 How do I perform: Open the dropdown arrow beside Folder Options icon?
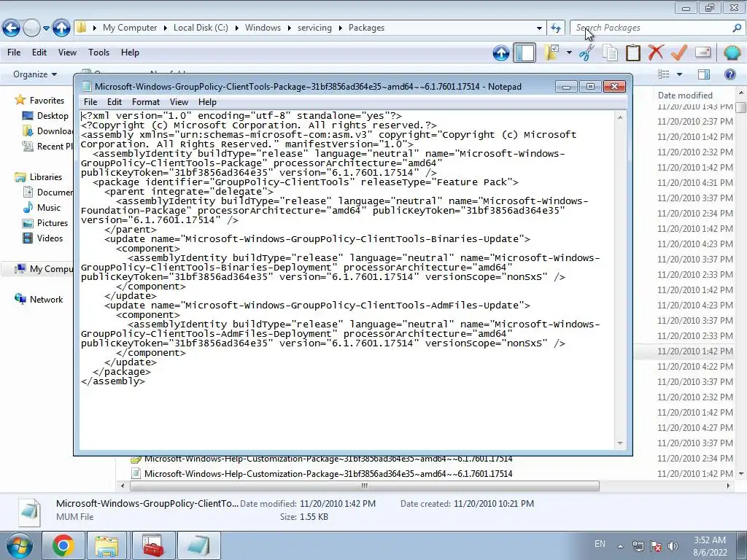pyautogui.click(x=569, y=52)
